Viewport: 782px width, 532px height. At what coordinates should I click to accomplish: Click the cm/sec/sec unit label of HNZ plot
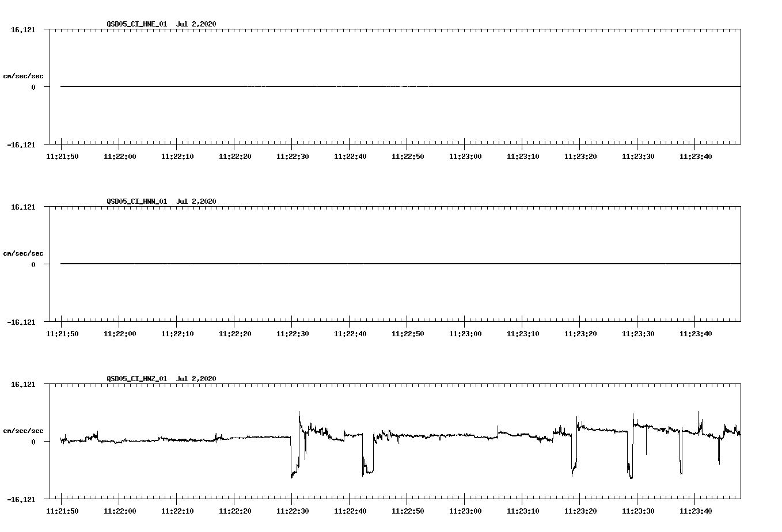click(23, 431)
